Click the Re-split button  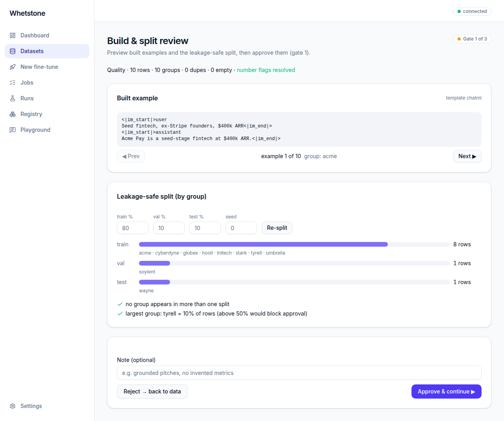tap(277, 228)
